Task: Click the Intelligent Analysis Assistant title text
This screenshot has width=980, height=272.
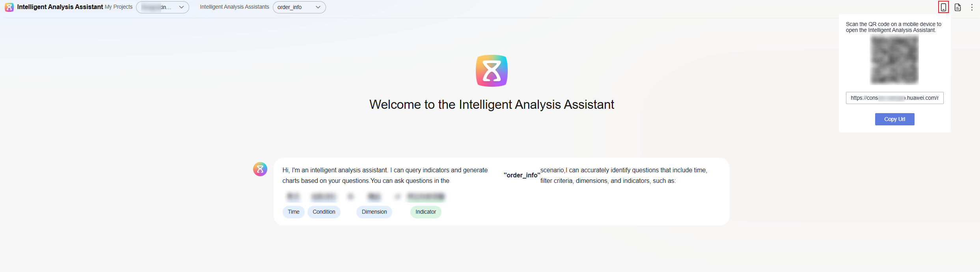Action: tap(60, 7)
